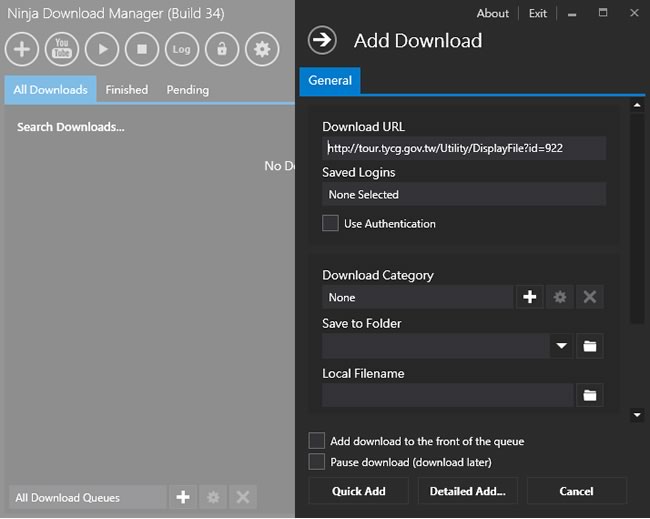Viewport: 650px width, 519px height.
Task: Open the YouTube download tool
Action: (62, 49)
